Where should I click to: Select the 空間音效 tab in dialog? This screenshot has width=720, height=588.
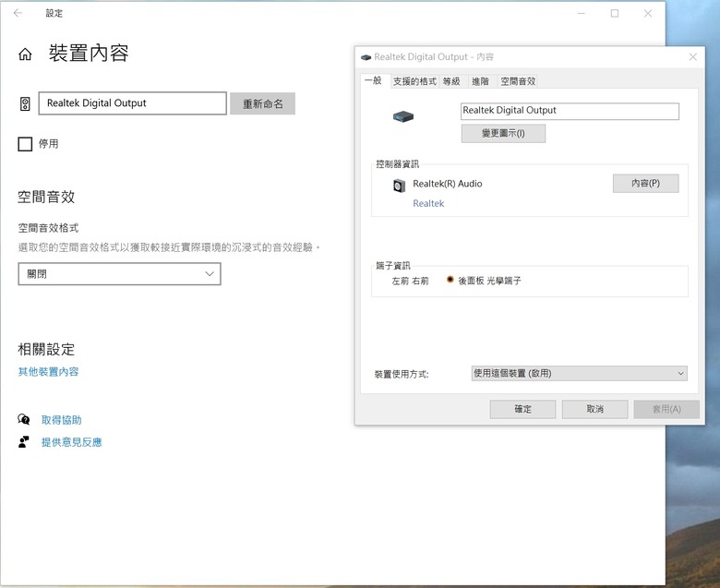point(518,81)
